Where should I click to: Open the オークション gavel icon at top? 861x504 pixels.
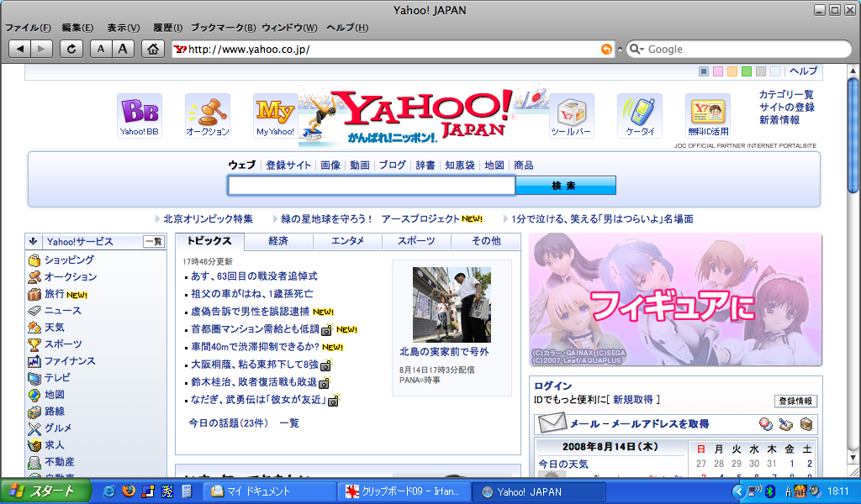click(208, 116)
